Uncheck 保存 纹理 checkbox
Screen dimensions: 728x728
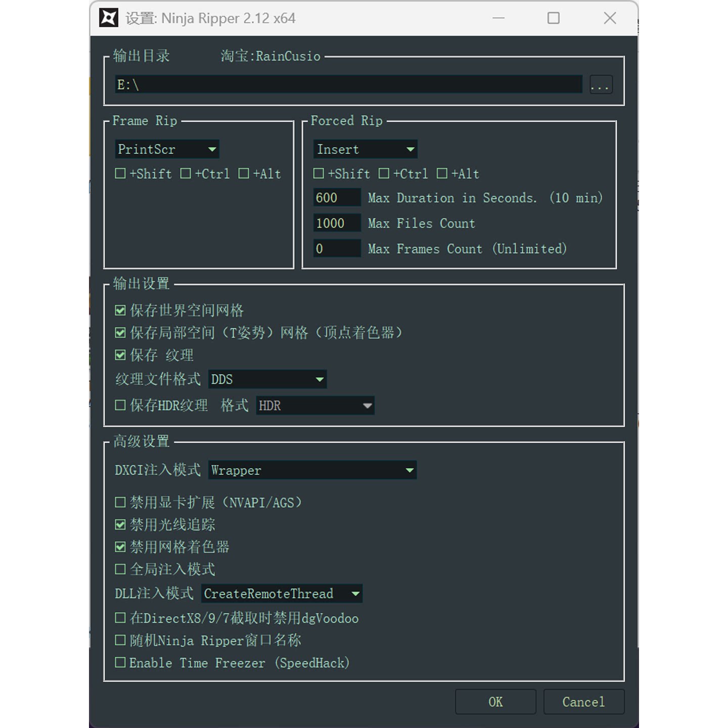pos(120,355)
